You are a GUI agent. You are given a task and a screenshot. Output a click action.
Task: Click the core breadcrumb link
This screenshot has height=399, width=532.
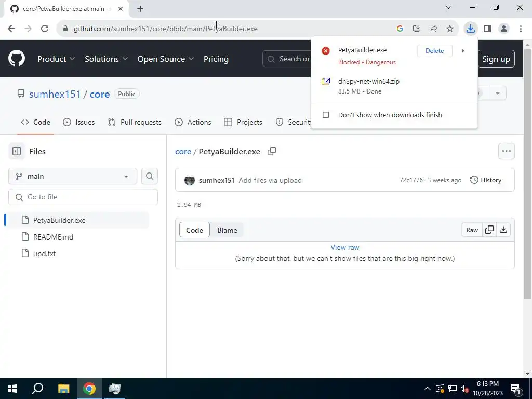click(183, 151)
